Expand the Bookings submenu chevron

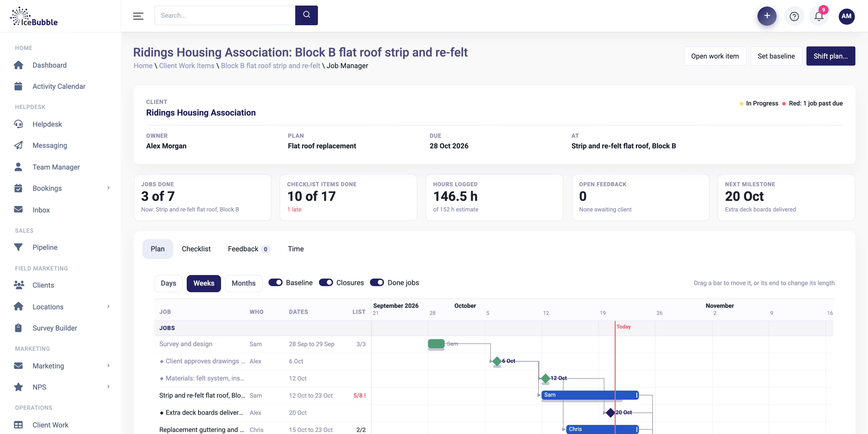(x=108, y=188)
